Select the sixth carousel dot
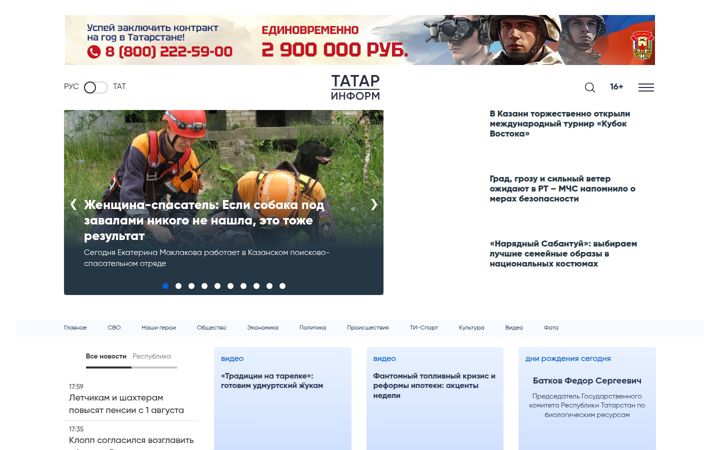720x450 pixels. (x=231, y=286)
